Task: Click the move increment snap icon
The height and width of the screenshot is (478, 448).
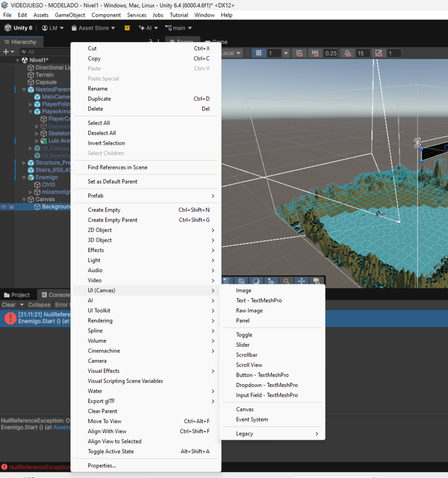Action: click(x=315, y=53)
